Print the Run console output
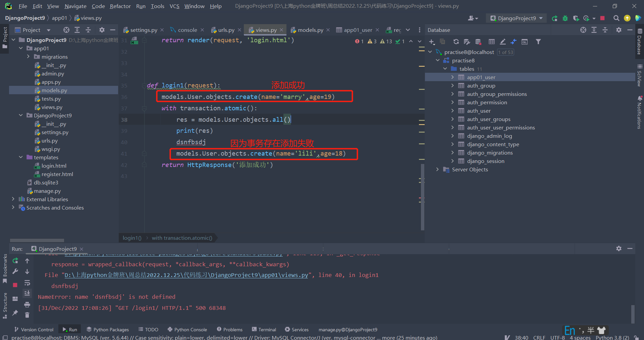The height and width of the screenshot is (340, 644). point(27,304)
